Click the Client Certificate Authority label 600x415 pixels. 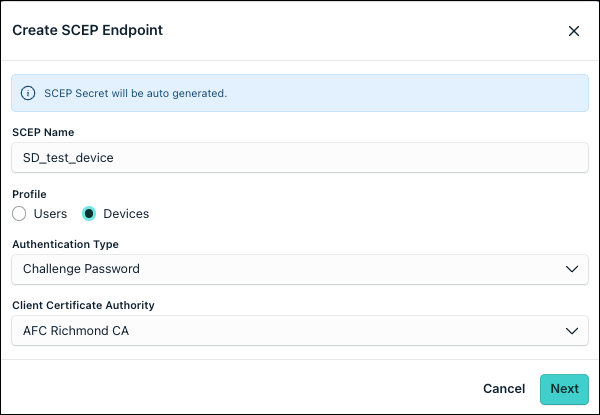coord(83,305)
